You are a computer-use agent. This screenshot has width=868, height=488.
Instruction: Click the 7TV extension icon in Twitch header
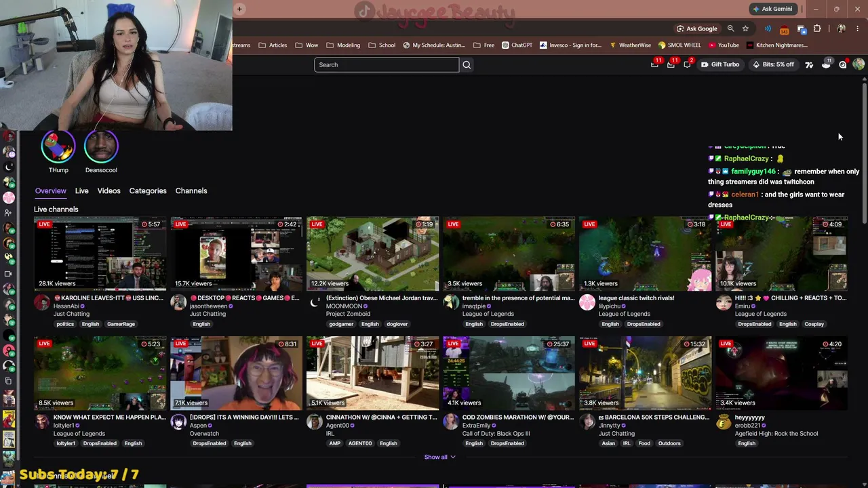coord(809,64)
